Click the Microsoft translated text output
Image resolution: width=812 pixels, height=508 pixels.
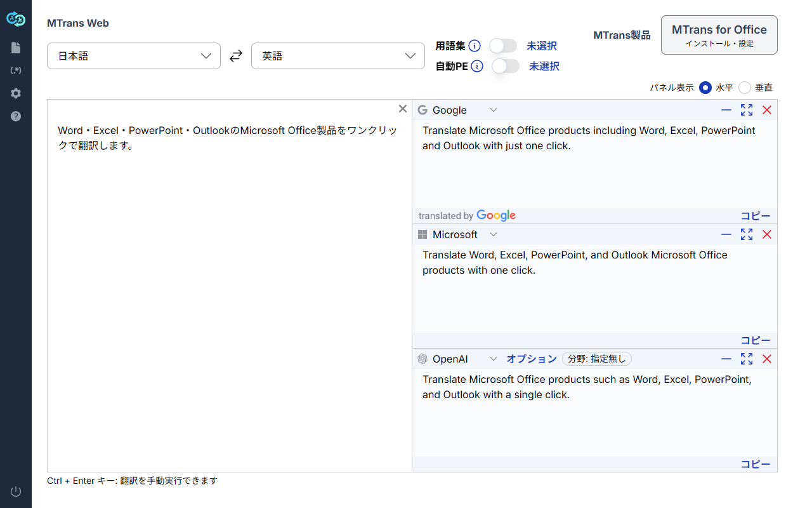coord(575,262)
